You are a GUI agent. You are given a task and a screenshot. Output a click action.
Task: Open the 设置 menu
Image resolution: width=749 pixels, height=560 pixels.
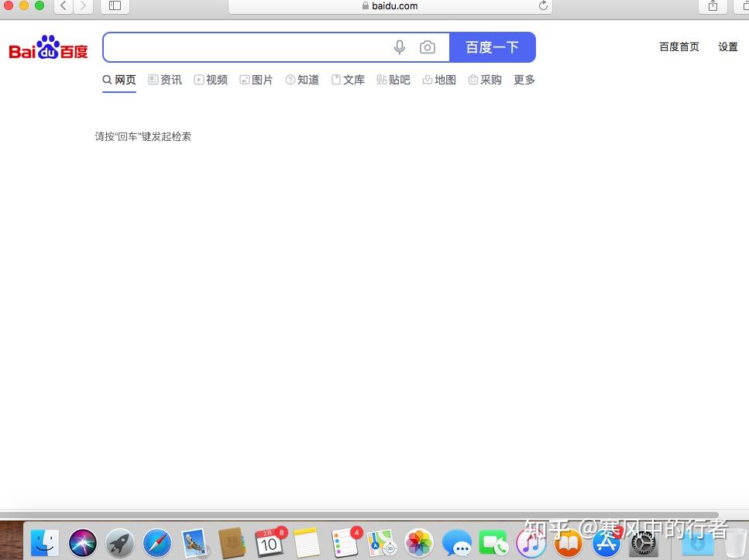pos(728,46)
